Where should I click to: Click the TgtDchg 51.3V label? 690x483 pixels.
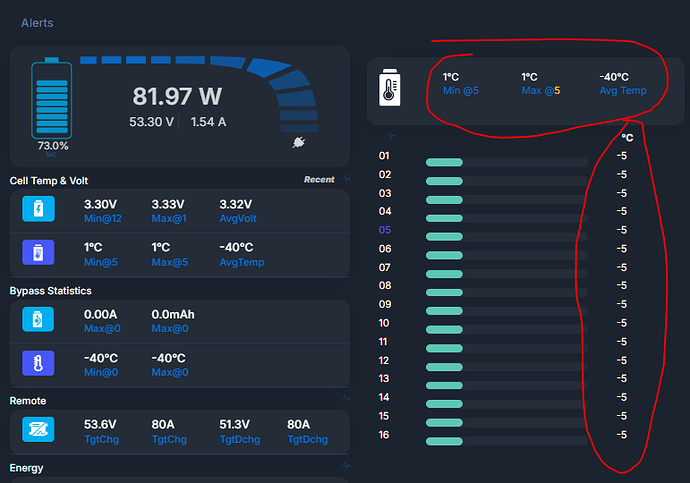[239, 439]
